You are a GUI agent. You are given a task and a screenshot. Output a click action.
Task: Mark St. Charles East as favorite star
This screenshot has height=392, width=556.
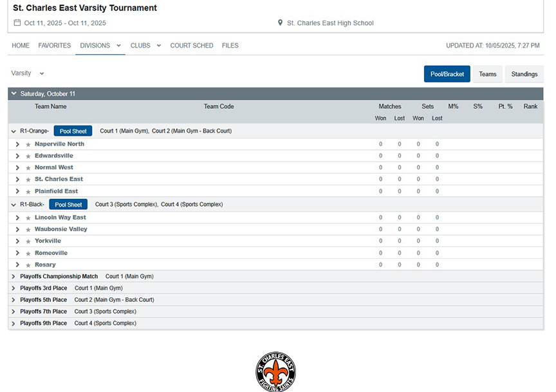click(x=28, y=180)
